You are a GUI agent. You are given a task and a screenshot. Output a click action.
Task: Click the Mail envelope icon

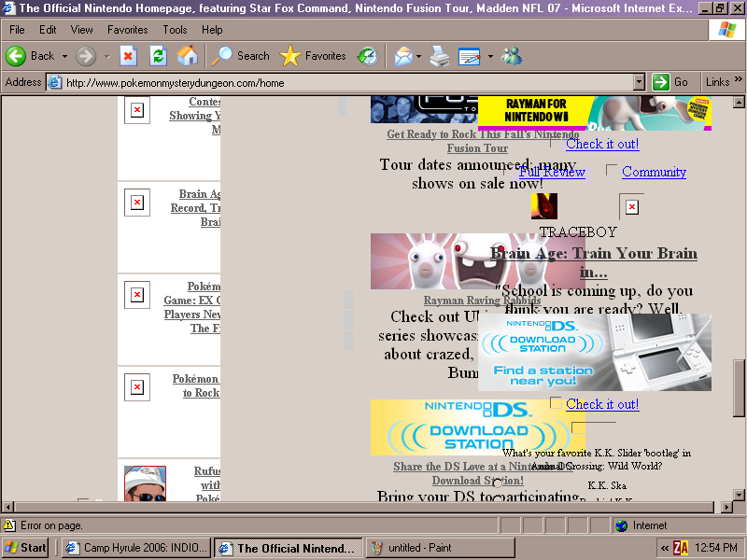[403, 56]
